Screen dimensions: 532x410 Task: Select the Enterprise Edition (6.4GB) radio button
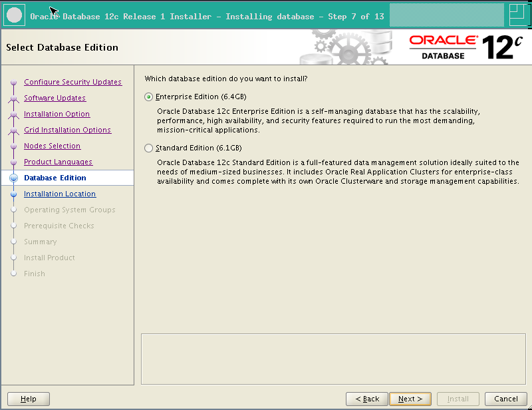[148, 96]
